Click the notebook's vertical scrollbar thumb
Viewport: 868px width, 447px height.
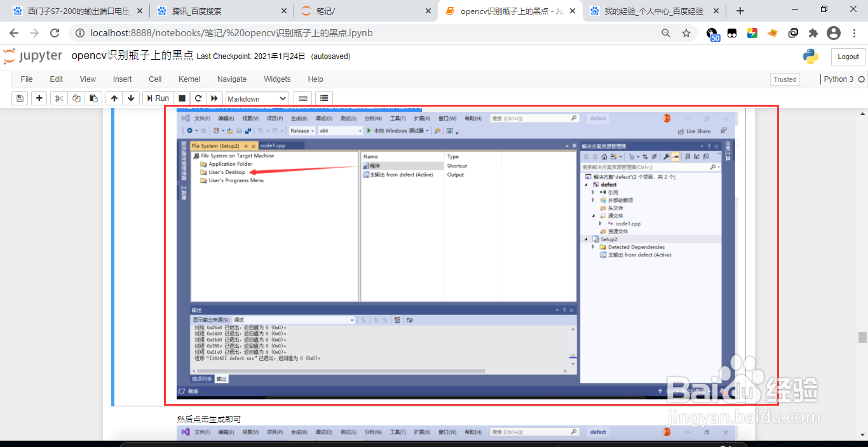tap(862, 338)
